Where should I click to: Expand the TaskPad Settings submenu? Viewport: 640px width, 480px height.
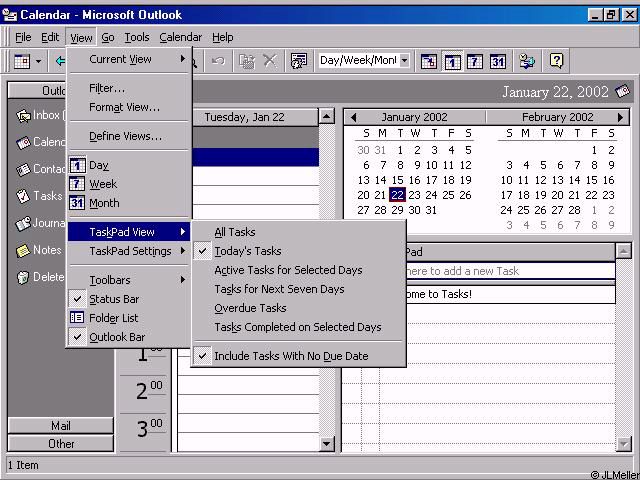click(129, 251)
